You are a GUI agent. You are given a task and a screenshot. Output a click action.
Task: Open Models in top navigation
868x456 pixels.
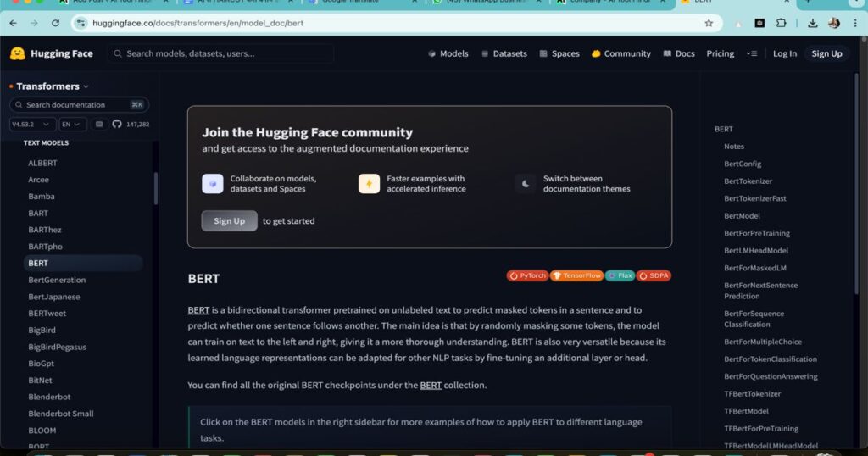tap(448, 53)
